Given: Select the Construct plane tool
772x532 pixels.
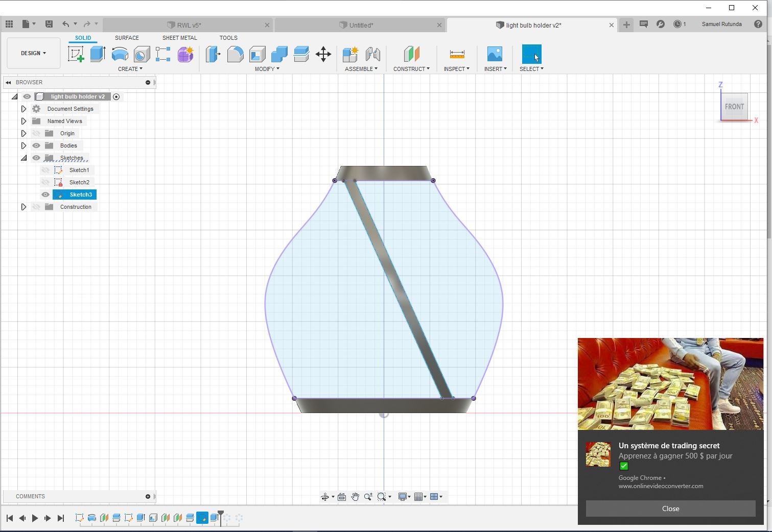Looking at the screenshot, I should [411, 54].
